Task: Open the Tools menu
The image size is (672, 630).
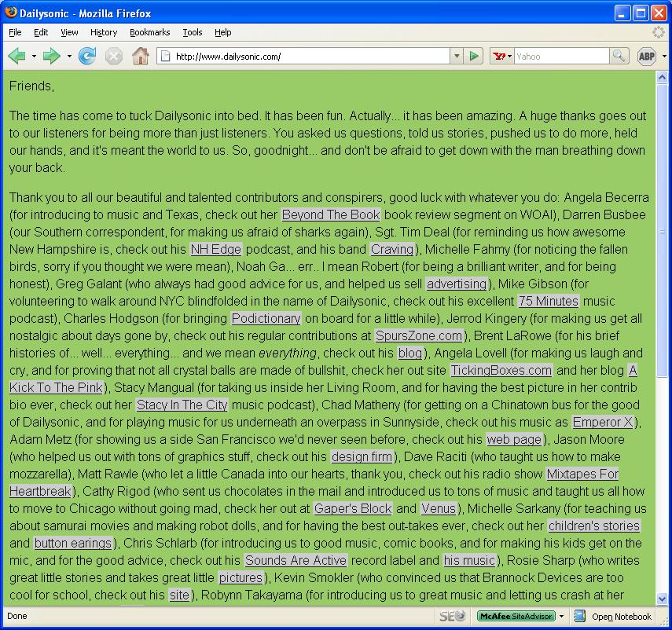Action: pos(193,32)
